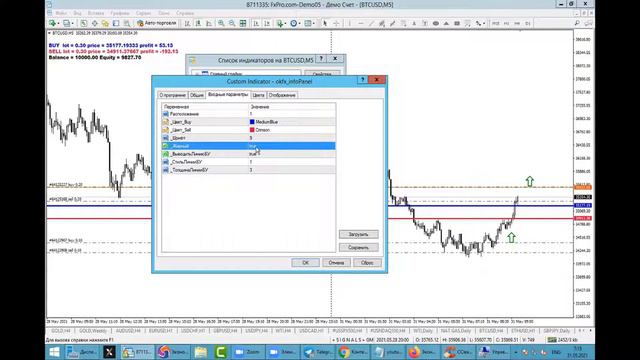Pick the Crimson color swatch
Viewport: 640px width, 360px height.
click(252, 130)
